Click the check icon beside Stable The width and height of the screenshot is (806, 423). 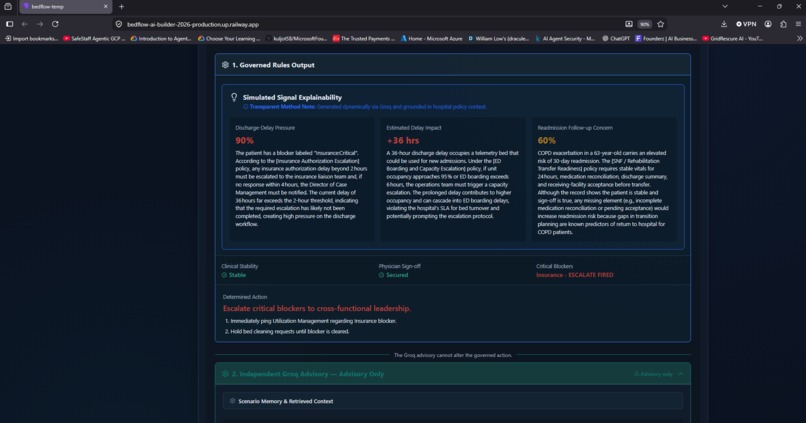(x=224, y=275)
